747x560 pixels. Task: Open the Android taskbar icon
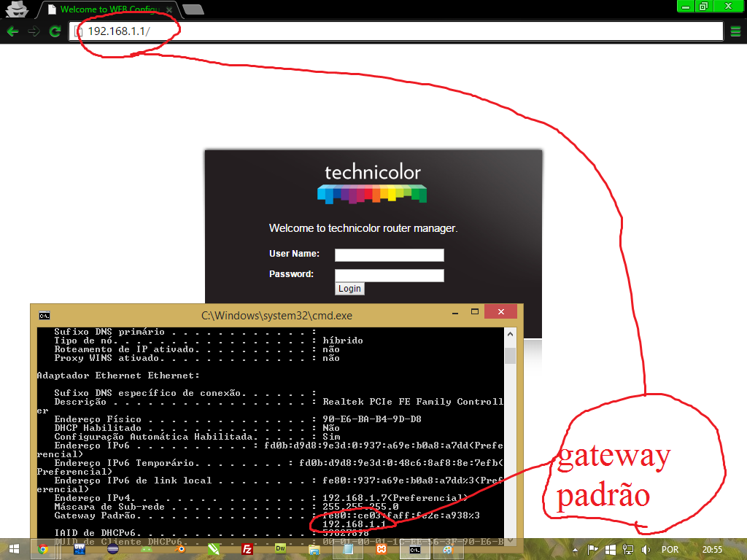coord(146,549)
